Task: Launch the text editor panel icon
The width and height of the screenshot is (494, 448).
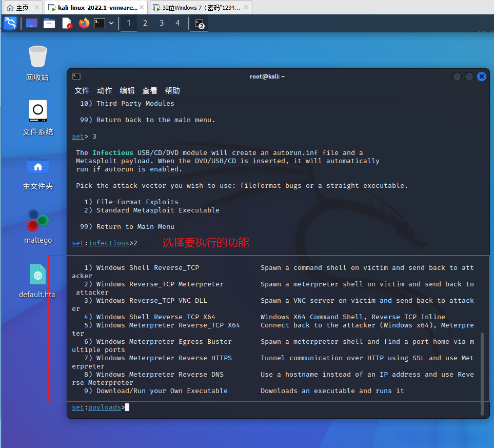Action: click(x=67, y=23)
